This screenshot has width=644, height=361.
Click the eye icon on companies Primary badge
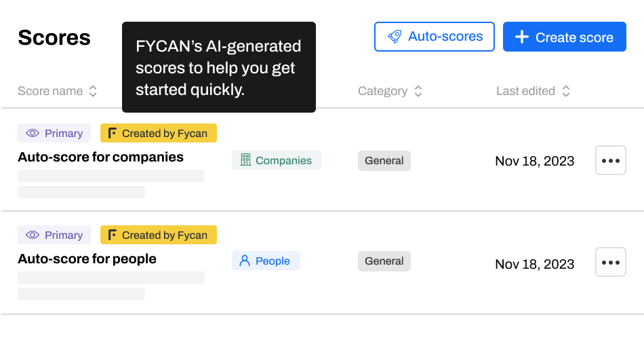click(33, 133)
